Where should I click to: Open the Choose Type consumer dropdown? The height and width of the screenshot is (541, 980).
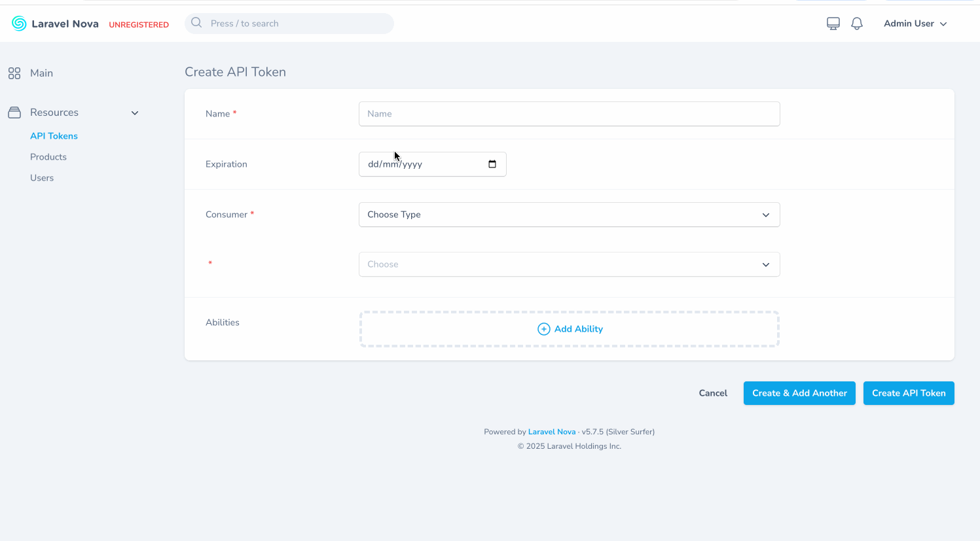[569, 215]
